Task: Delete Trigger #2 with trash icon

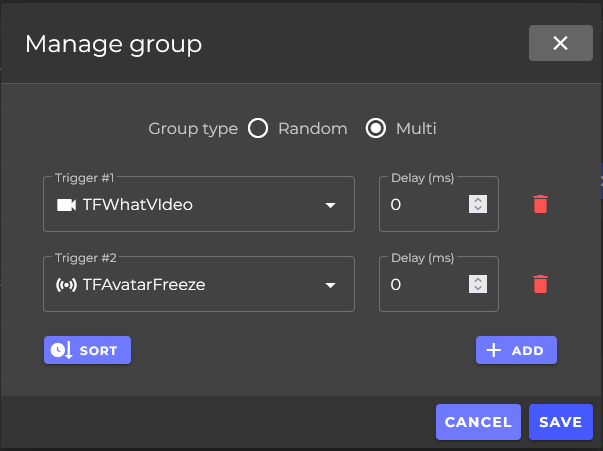Action: point(540,284)
